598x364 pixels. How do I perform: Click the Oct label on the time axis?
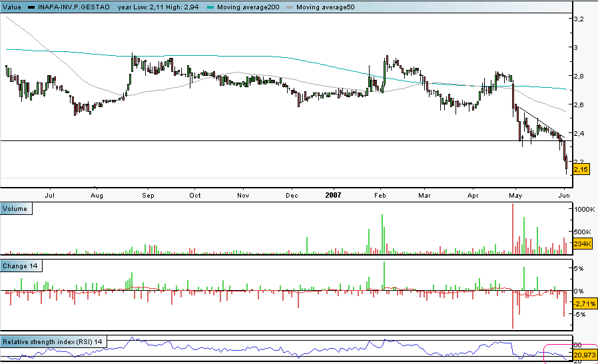[195, 195]
